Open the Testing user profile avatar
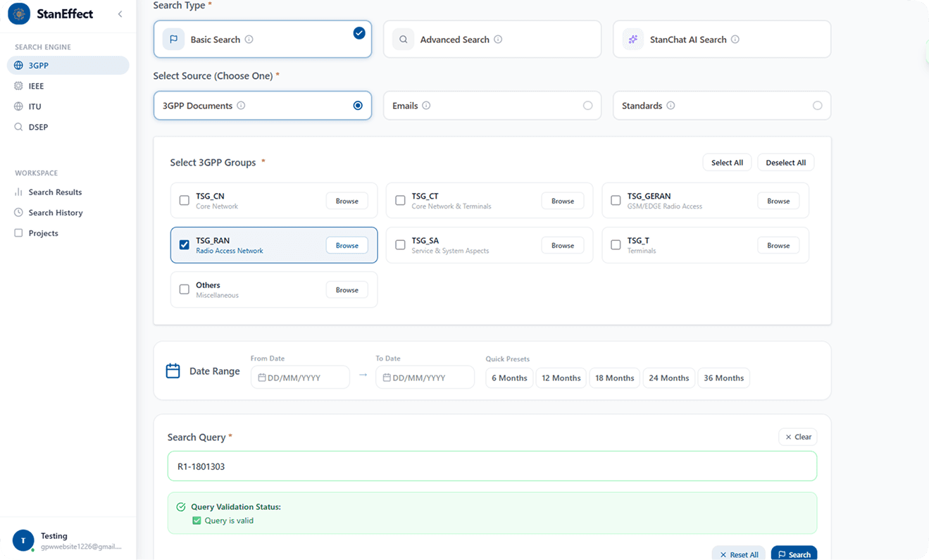Viewport: 929px width, 560px height. tap(23, 540)
